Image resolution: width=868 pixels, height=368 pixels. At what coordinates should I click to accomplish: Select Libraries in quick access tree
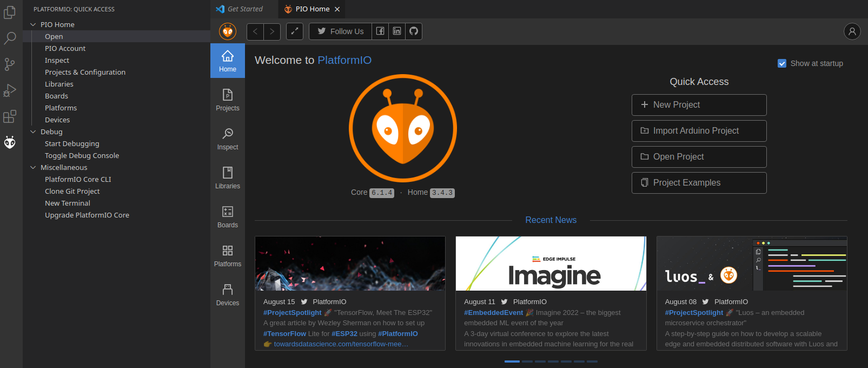tap(116, 84)
